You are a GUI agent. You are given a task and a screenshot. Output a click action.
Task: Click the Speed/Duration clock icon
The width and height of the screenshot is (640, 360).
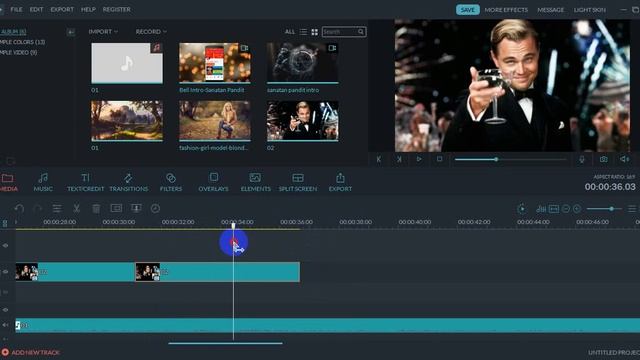[x=155, y=209]
